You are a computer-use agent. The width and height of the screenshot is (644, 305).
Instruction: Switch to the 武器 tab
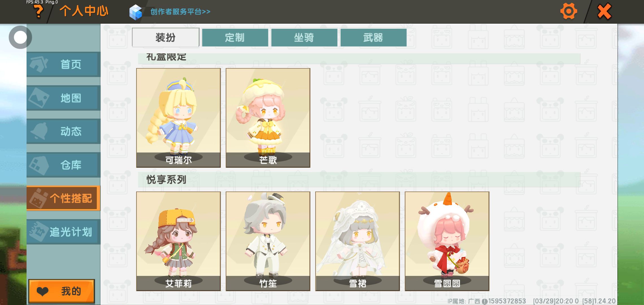[x=373, y=38]
